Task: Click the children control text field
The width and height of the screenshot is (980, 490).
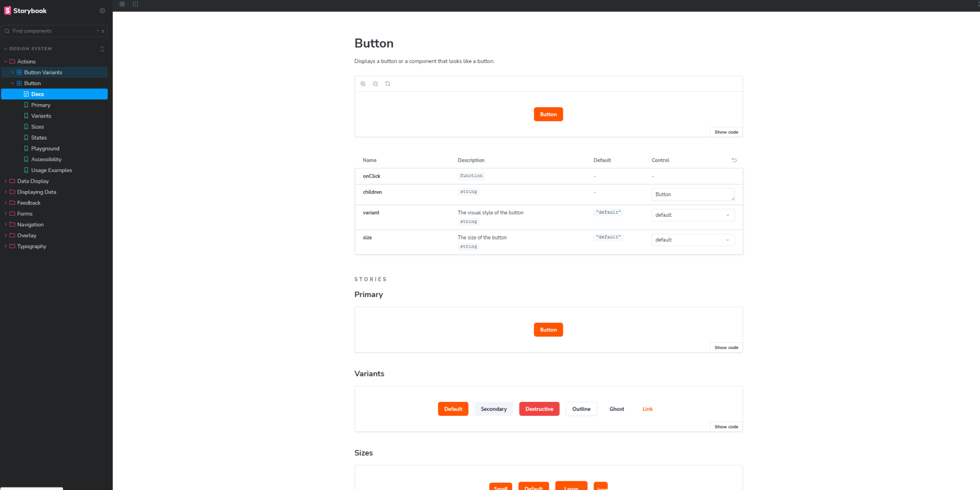Action: pos(693,195)
